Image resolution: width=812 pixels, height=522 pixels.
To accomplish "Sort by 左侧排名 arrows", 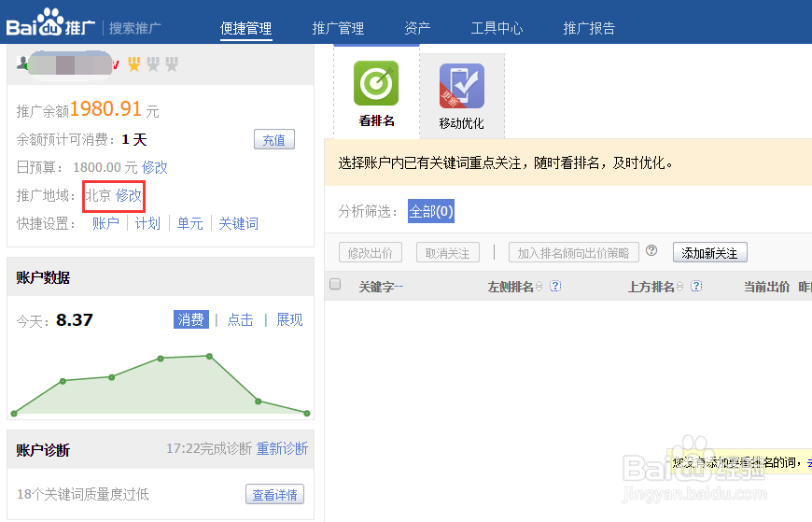I will pos(539,287).
